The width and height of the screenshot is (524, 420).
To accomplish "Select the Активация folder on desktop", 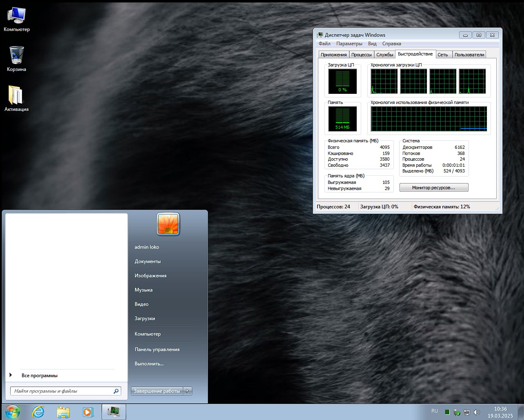I will (x=16, y=98).
